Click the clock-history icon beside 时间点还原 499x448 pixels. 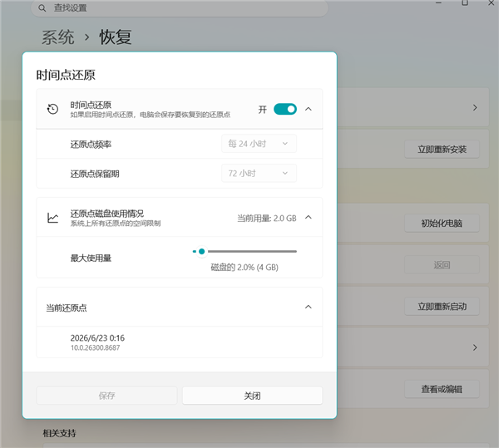(53, 109)
